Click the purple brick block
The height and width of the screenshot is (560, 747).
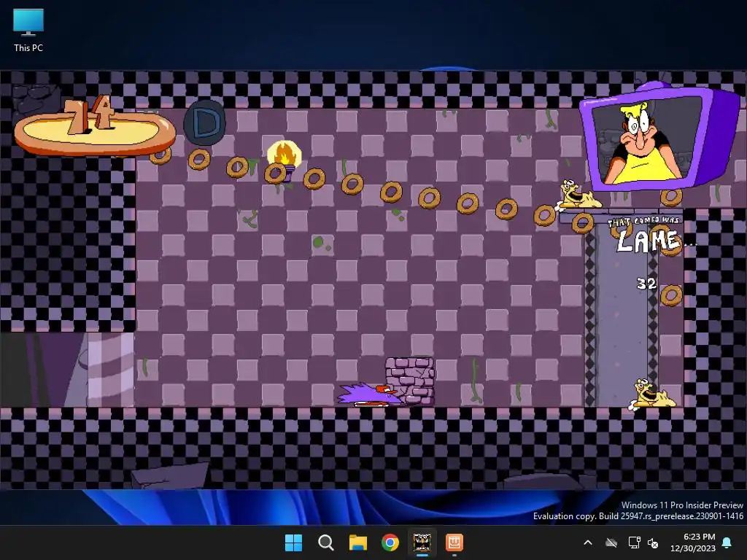[x=410, y=381]
